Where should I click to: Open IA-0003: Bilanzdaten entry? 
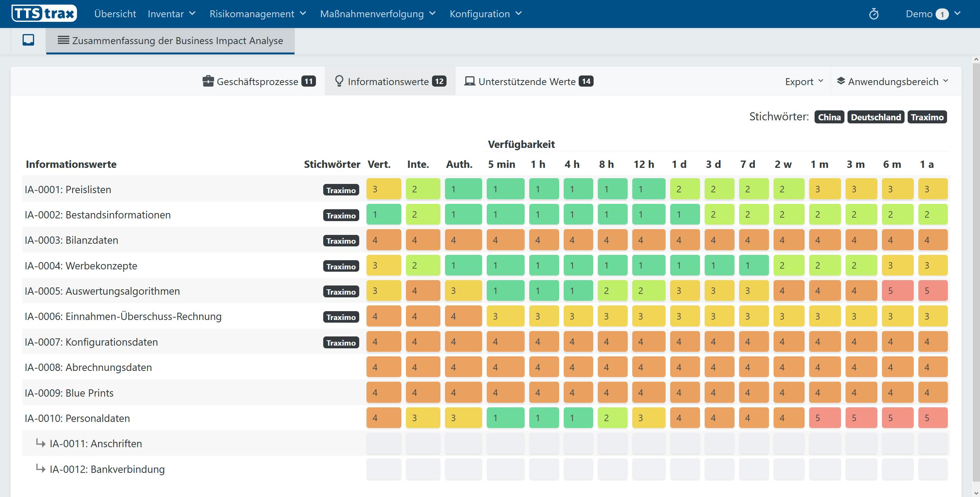tap(72, 240)
